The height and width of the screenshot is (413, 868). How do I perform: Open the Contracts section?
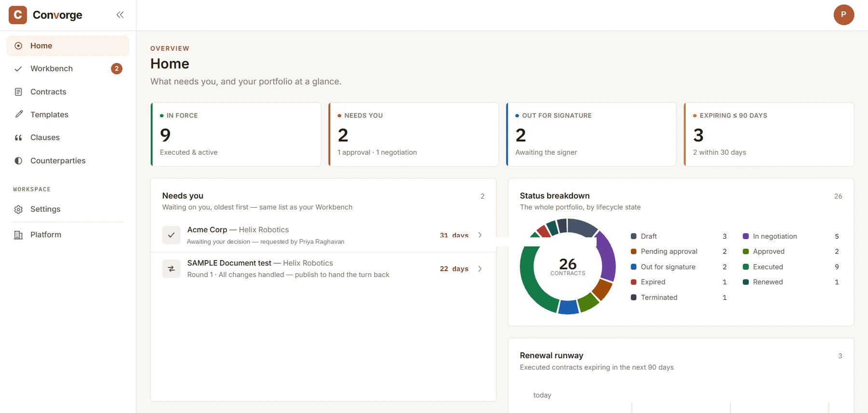pyautogui.click(x=68, y=92)
